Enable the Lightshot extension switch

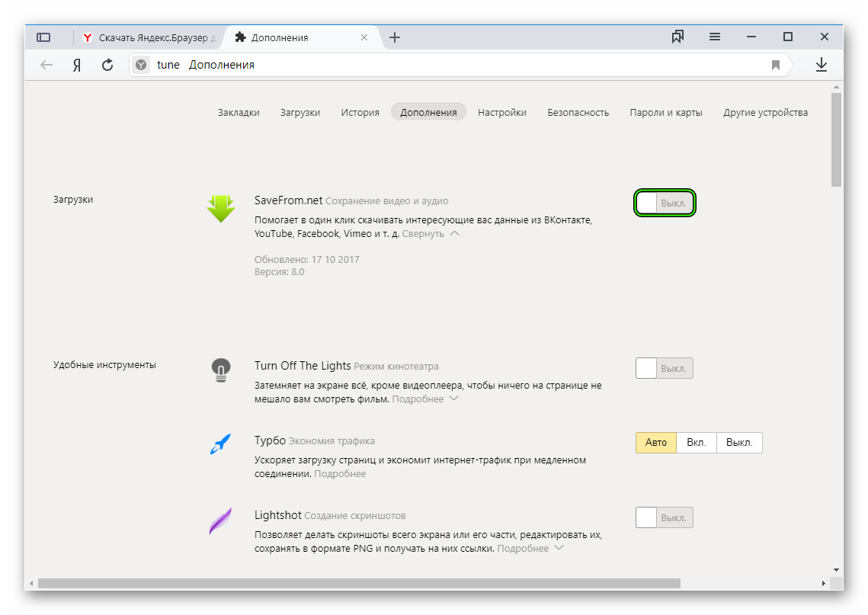pyautogui.click(x=665, y=517)
